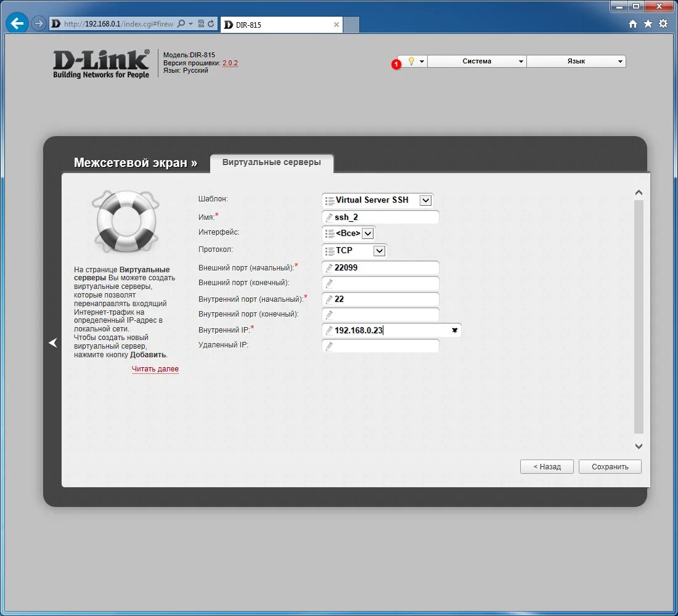The height and width of the screenshot is (616, 678).
Task: Click the browser forward arrow button
Action: pos(39,23)
